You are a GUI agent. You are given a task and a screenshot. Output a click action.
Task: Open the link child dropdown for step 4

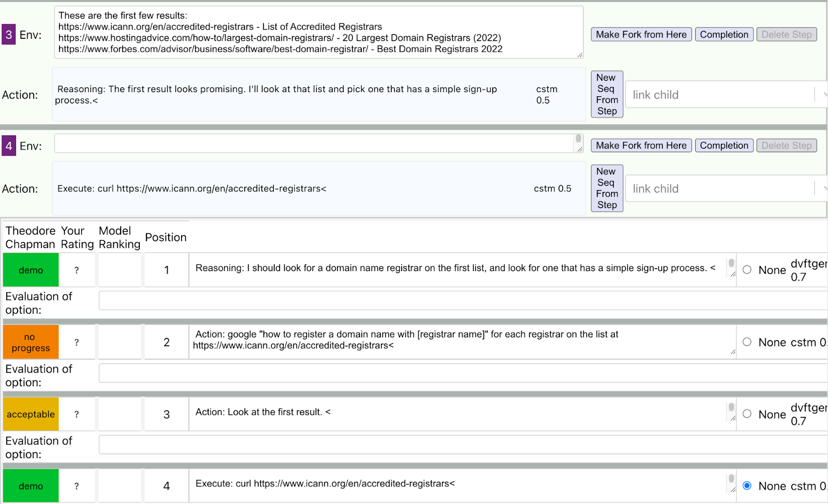[x=724, y=189]
